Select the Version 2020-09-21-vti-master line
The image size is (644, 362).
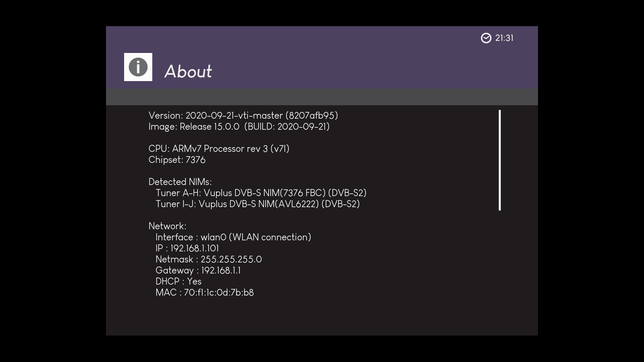[x=243, y=116]
